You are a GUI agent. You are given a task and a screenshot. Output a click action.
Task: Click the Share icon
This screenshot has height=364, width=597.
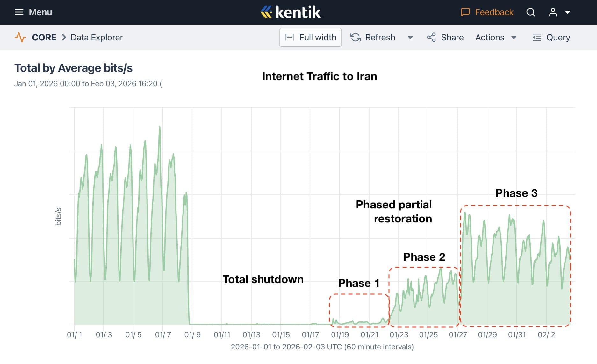coord(431,37)
